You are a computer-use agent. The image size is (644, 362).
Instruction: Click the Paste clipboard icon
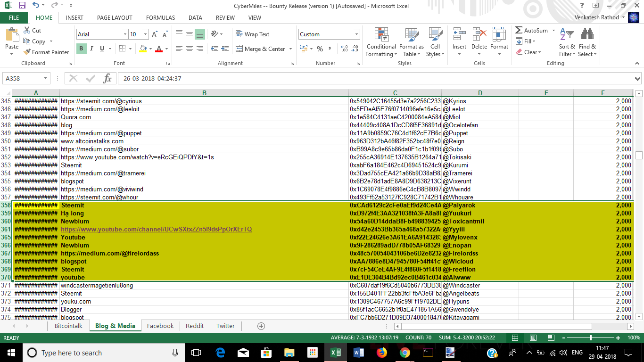[12, 35]
